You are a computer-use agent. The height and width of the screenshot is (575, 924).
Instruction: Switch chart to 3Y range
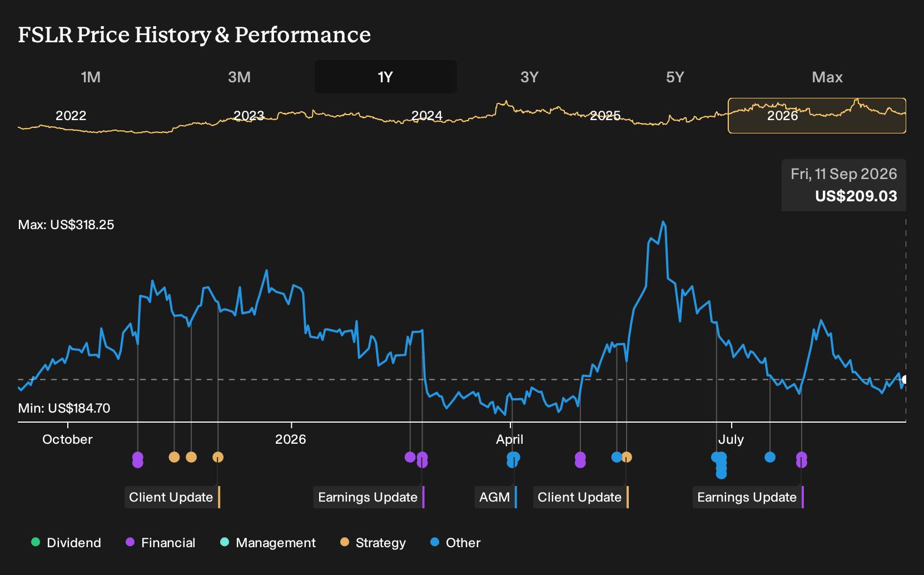(529, 77)
